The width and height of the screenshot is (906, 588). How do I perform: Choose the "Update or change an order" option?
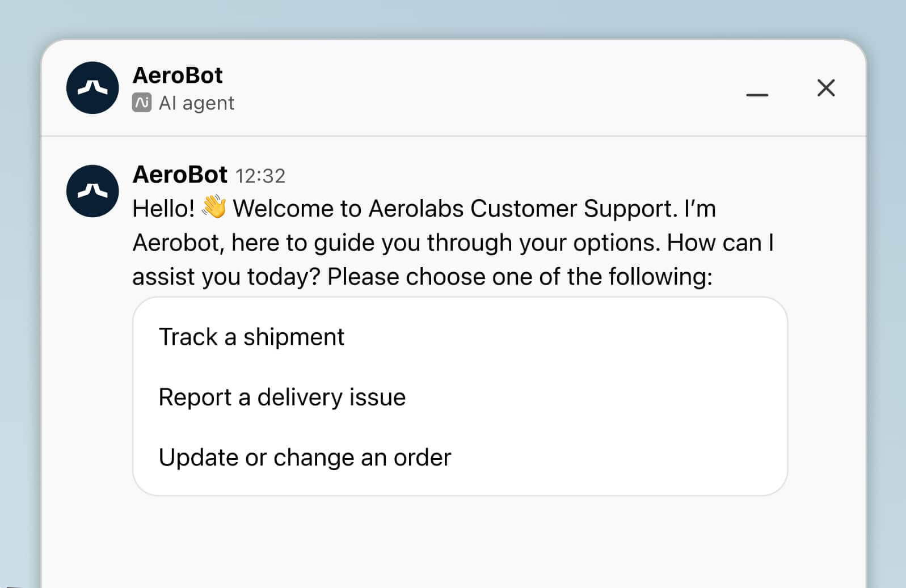pos(305,457)
